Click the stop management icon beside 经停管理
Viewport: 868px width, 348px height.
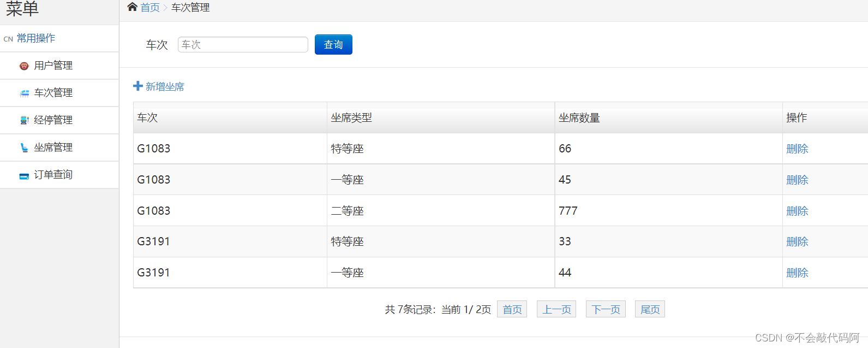[x=24, y=120]
